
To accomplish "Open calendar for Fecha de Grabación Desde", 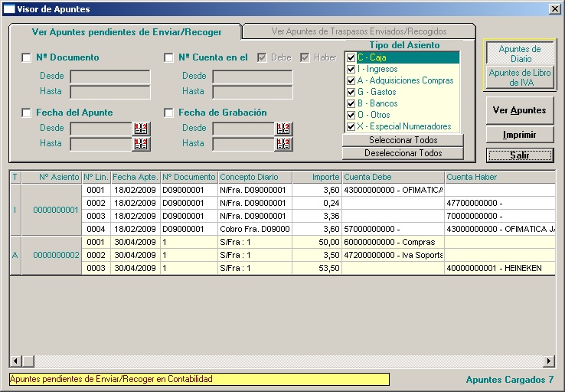I will [x=283, y=129].
